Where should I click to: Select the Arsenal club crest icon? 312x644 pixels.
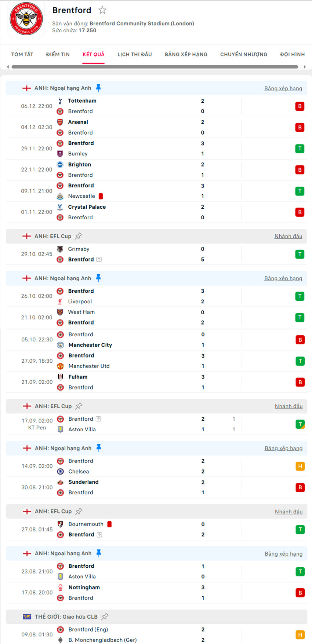(60, 122)
